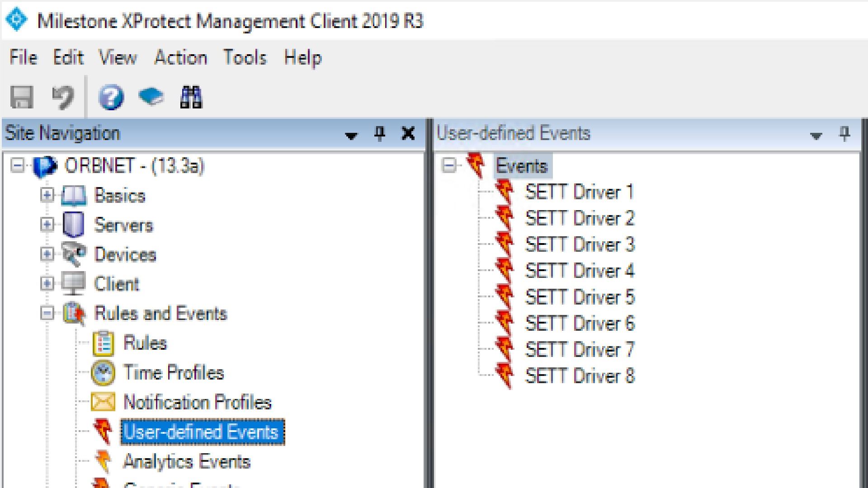The height and width of the screenshot is (488, 868).
Task: Expand the Basics node
Action: pos(47,195)
